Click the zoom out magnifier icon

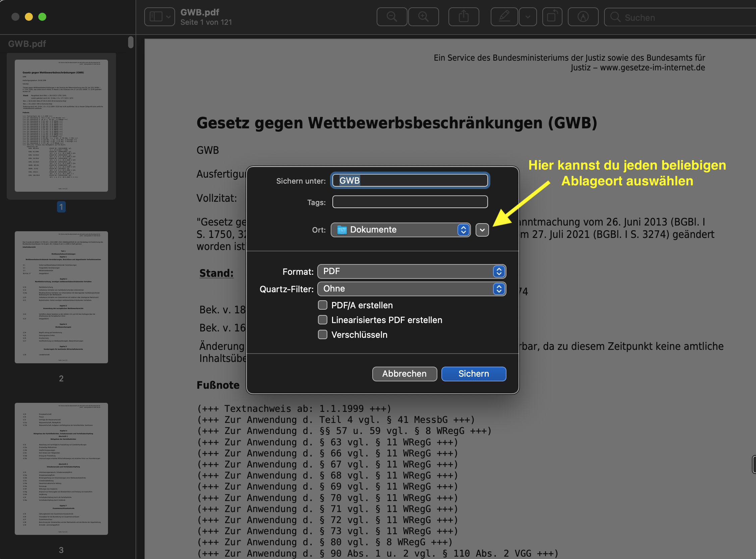392,16
